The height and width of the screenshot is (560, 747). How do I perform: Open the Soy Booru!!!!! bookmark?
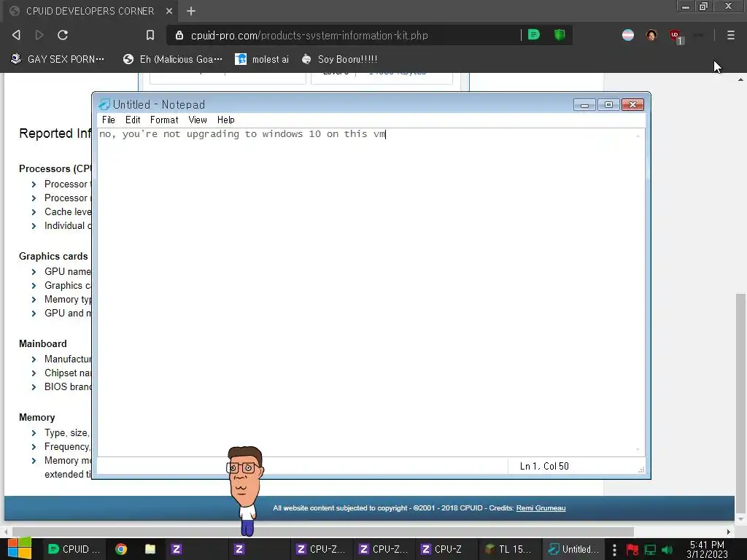point(340,59)
